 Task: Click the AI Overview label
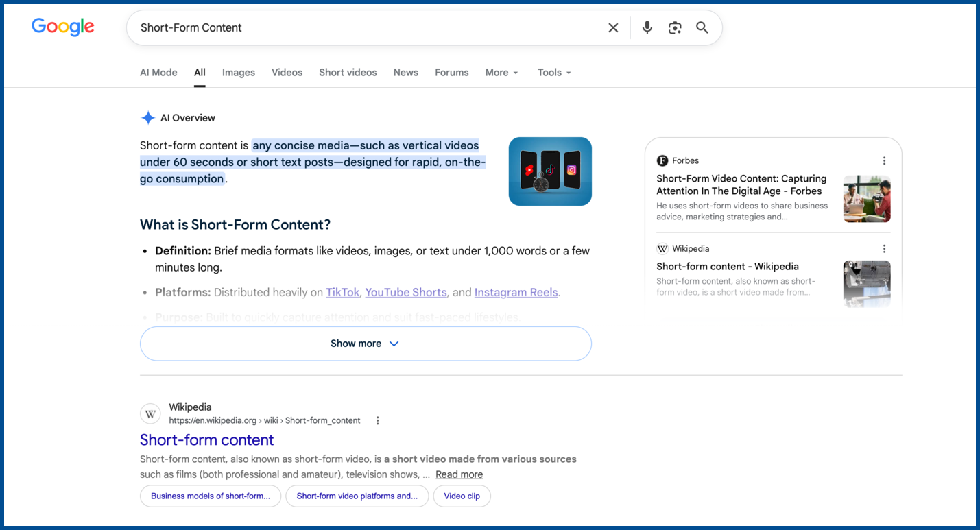click(188, 118)
